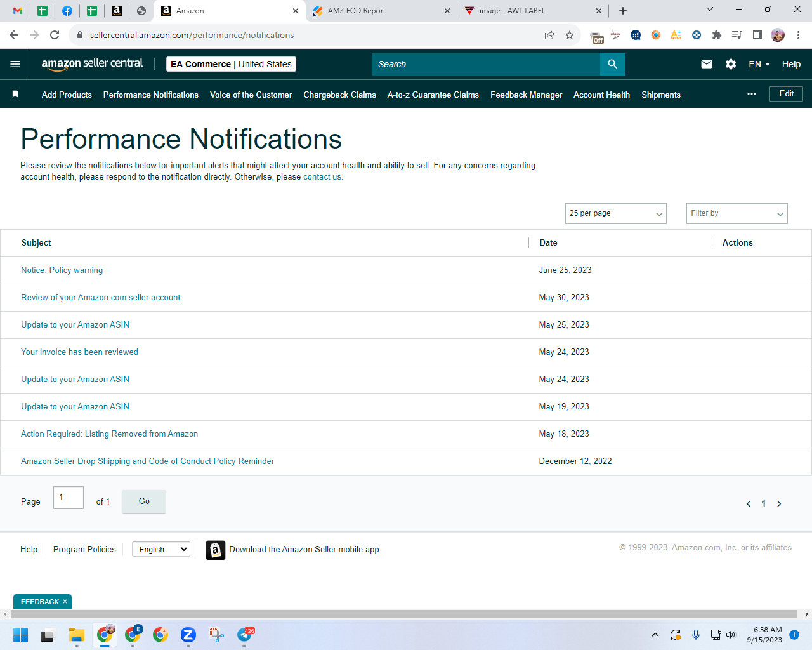The image size is (812, 650).
Task: Open the three-dot more options in nav bar
Action: point(752,94)
